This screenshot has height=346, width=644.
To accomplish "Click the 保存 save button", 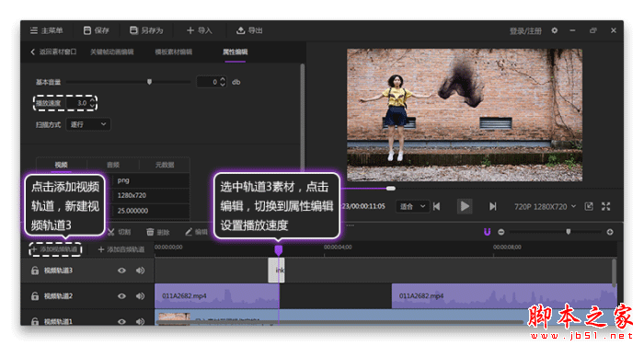I will click(x=96, y=30).
